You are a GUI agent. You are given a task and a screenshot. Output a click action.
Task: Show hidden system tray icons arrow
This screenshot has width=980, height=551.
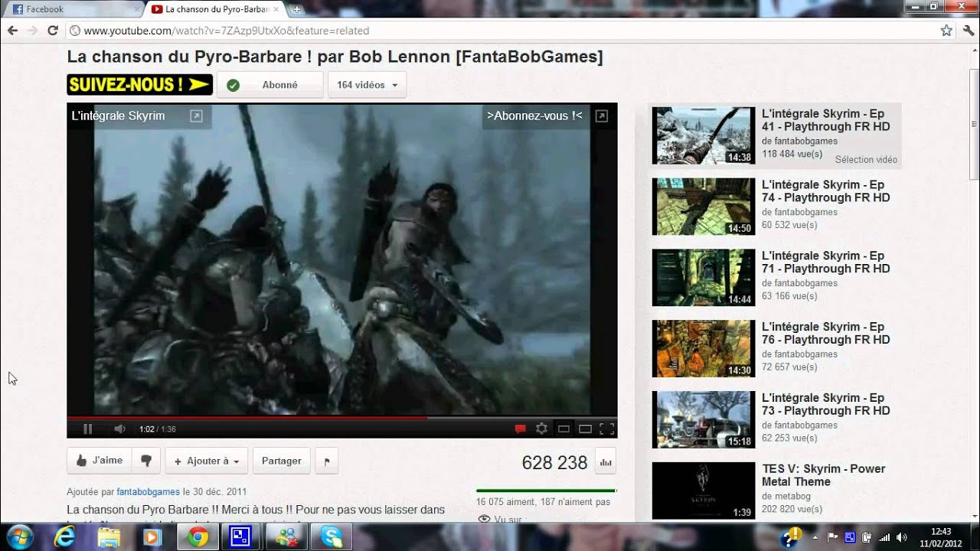815,537
